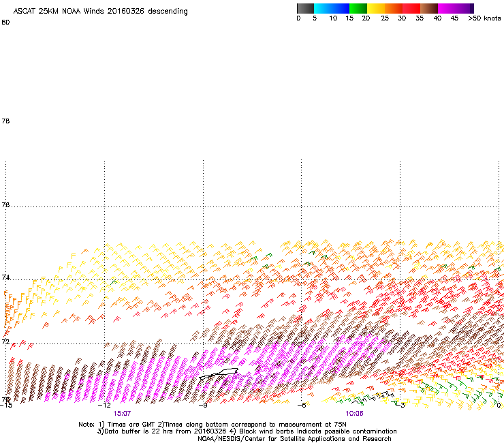Click the orange 25-30 knots color segment
This screenshot has width=504, height=443.
(394, 8)
